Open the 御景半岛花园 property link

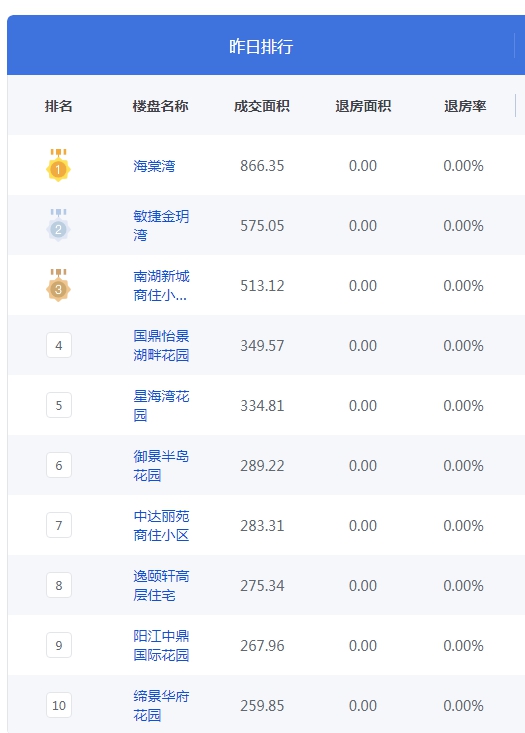[161, 465]
